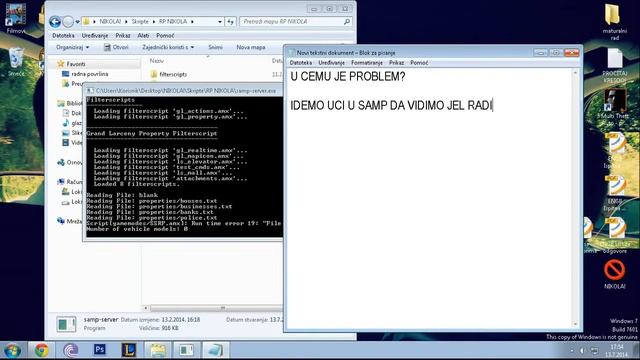Click the Notepad vertical scrollbar down arrow
The width and height of the screenshot is (640, 360).
point(576,324)
